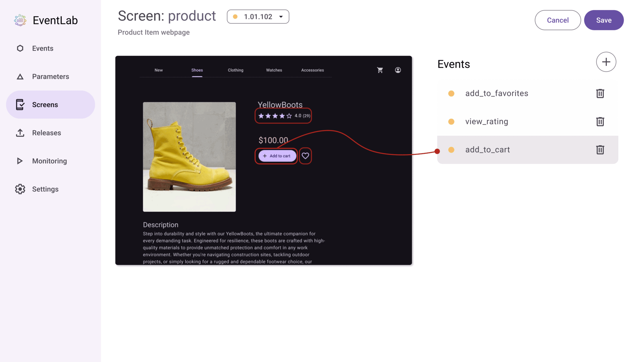Click the Shoes tab in product preview
644x362 pixels.
click(197, 70)
